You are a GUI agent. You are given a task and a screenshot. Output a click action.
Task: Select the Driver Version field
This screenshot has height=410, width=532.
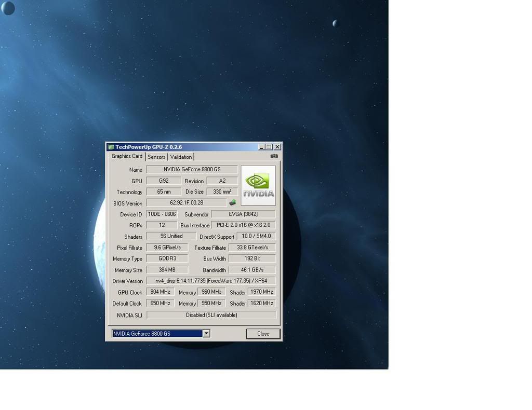pyautogui.click(x=210, y=281)
